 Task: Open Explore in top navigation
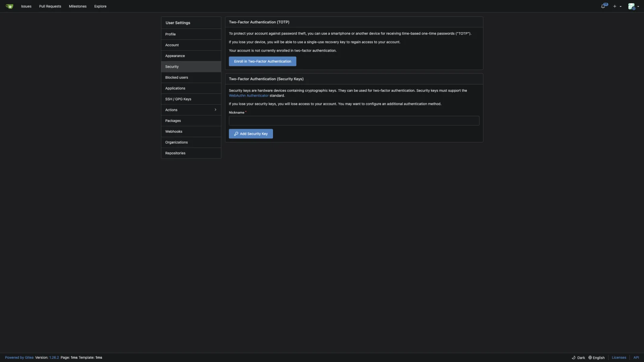(100, 6)
